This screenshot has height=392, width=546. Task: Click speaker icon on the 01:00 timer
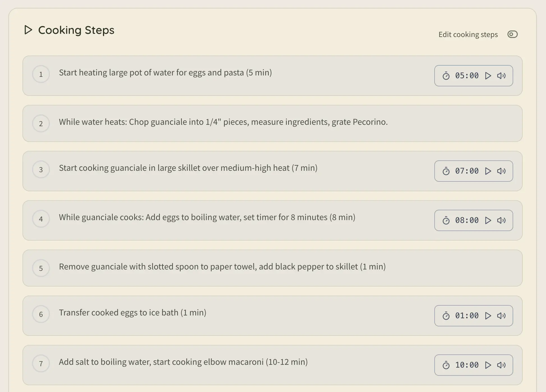click(x=501, y=316)
